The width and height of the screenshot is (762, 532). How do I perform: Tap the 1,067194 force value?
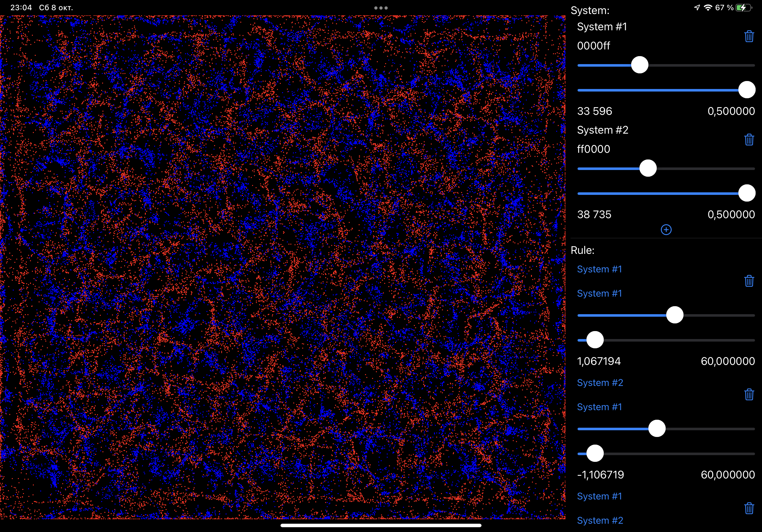(599, 361)
